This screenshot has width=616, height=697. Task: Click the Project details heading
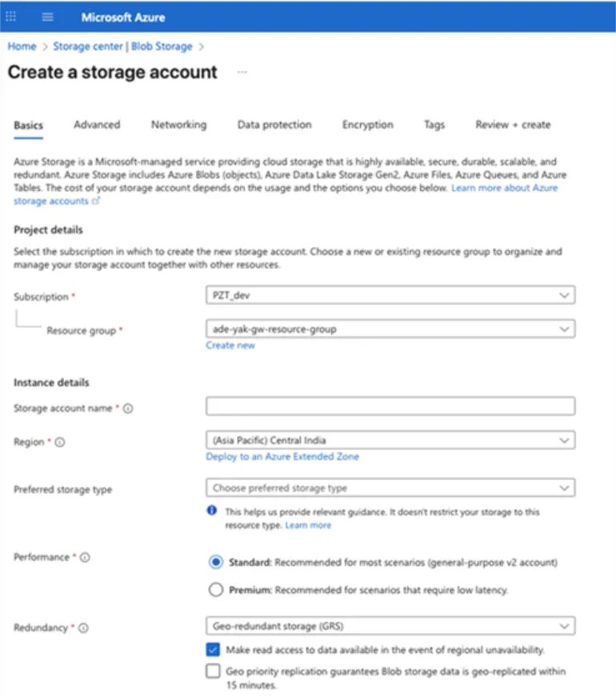(x=48, y=230)
